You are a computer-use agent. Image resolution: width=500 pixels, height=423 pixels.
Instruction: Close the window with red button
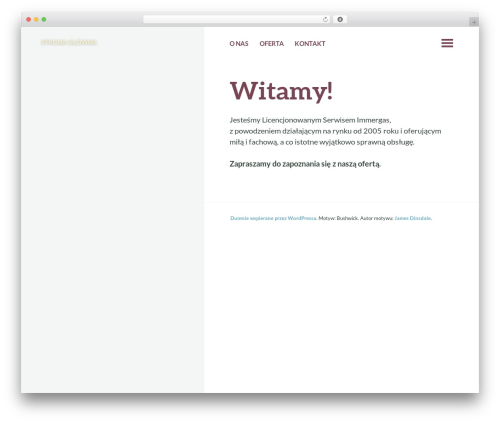coord(29,20)
